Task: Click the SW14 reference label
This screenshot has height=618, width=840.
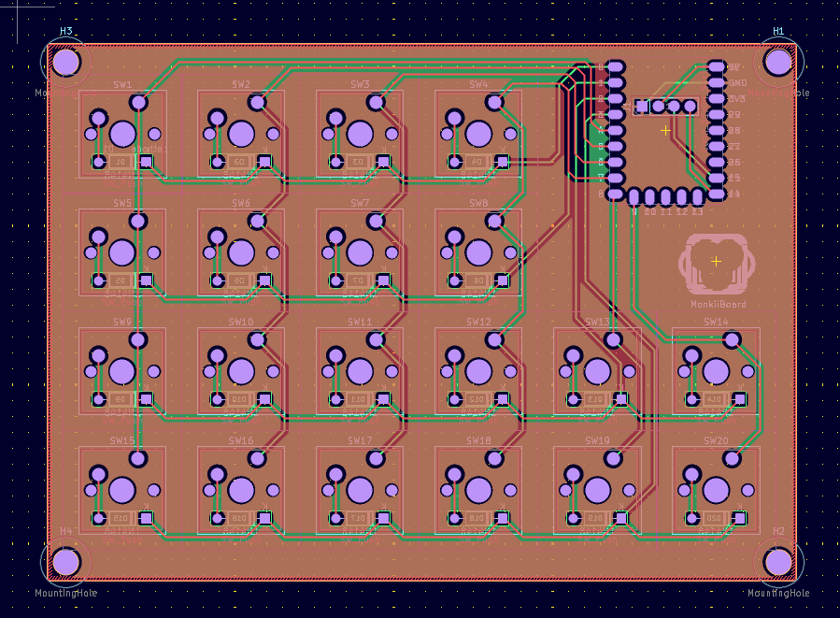Action: (716, 322)
